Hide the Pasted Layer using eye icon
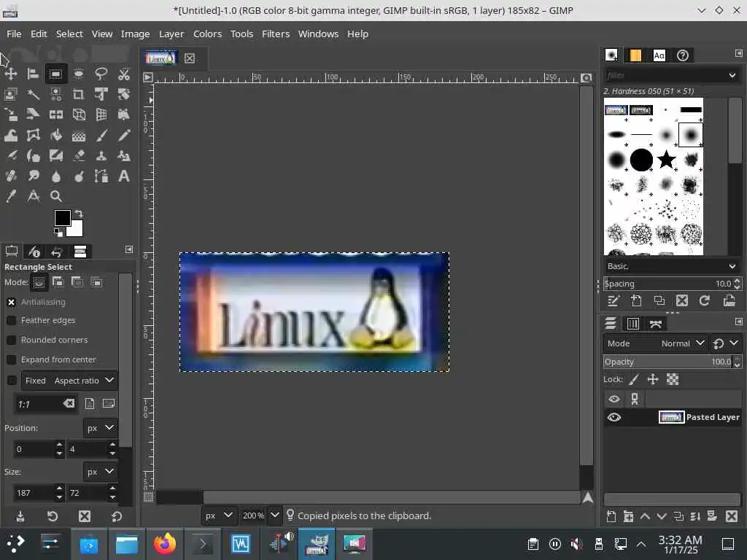The image size is (747, 560). pos(614,418)
